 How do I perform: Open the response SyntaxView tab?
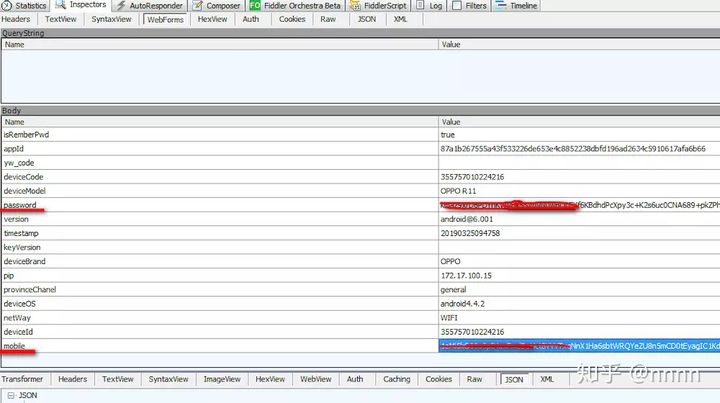(x=169, y=379)
